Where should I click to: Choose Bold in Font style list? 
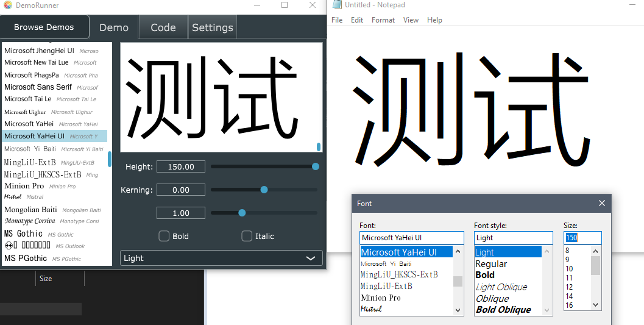(x=509, y=275)
